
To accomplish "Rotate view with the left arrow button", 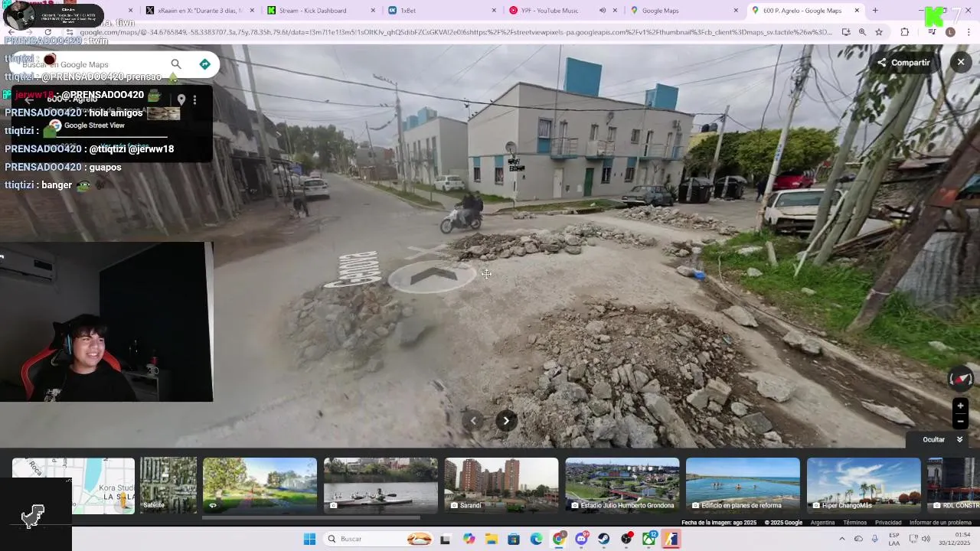I will click(x=473, y=420).
